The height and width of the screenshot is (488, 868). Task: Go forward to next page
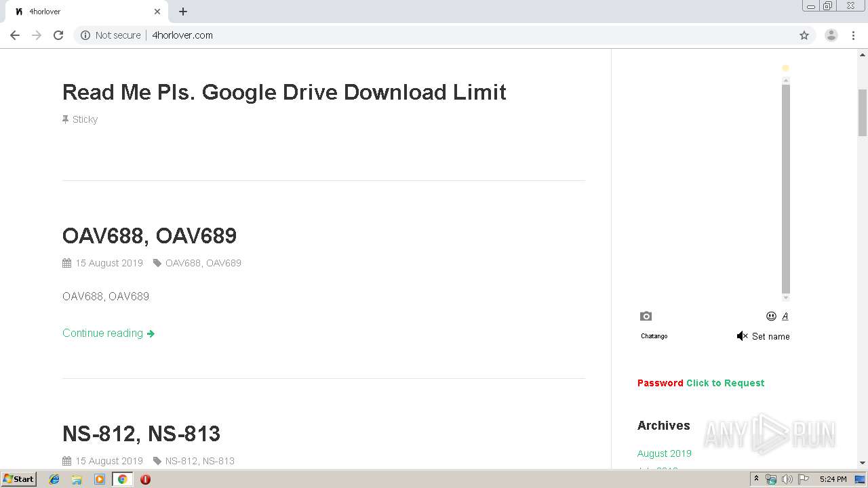click(37, 35)
